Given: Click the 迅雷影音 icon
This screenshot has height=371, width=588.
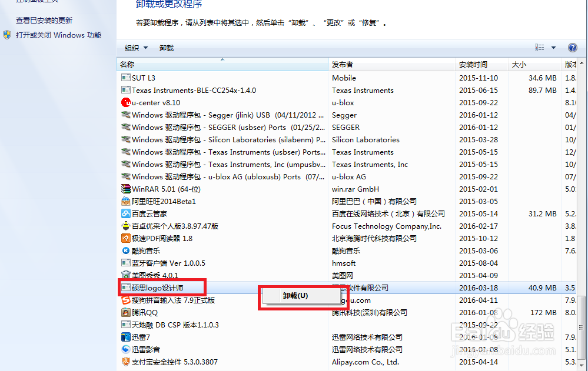Looking at the screenshot, I should [125, 349].
